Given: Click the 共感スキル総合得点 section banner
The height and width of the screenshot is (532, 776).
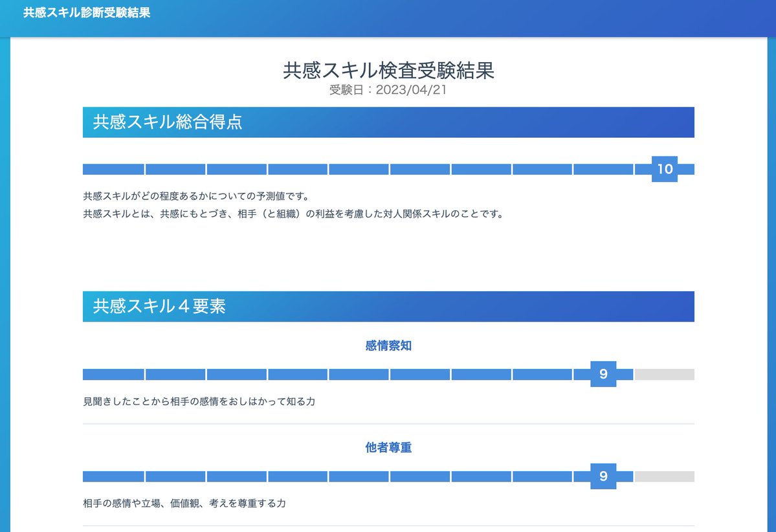Looking at the screenshot, I should (x=388, y=122).
